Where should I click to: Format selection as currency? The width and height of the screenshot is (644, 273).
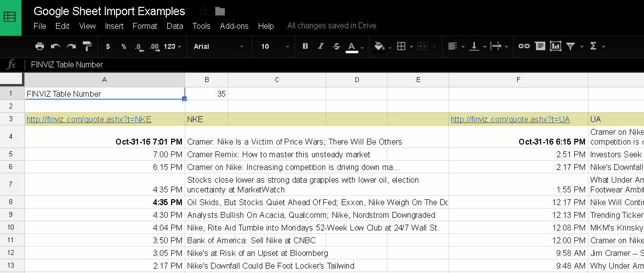click(108, 46)
